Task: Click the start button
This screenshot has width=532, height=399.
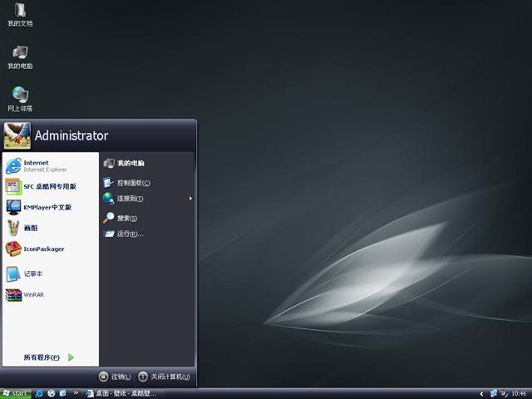Action: (x=16, y=393)
